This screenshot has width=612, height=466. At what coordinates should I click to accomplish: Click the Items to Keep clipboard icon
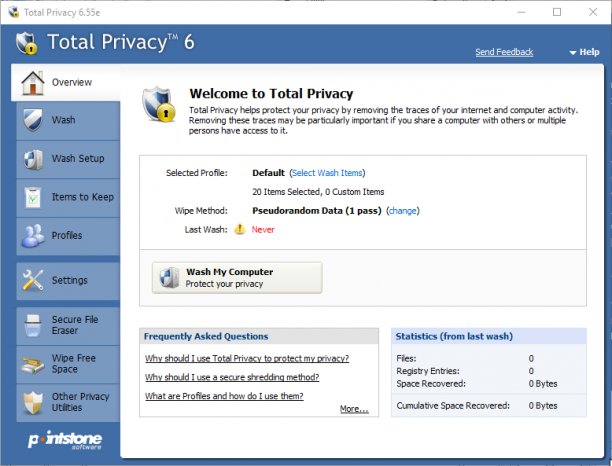(33, 197)
